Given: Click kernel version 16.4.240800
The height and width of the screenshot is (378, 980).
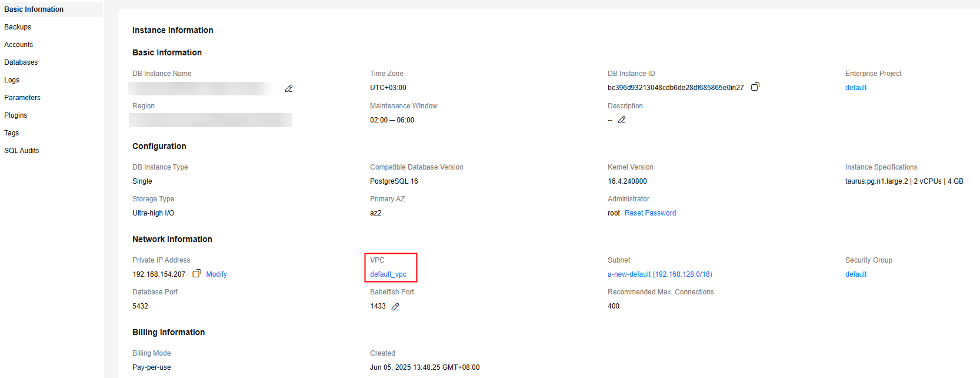Looking at the screenshot, I should pos(627,181).
